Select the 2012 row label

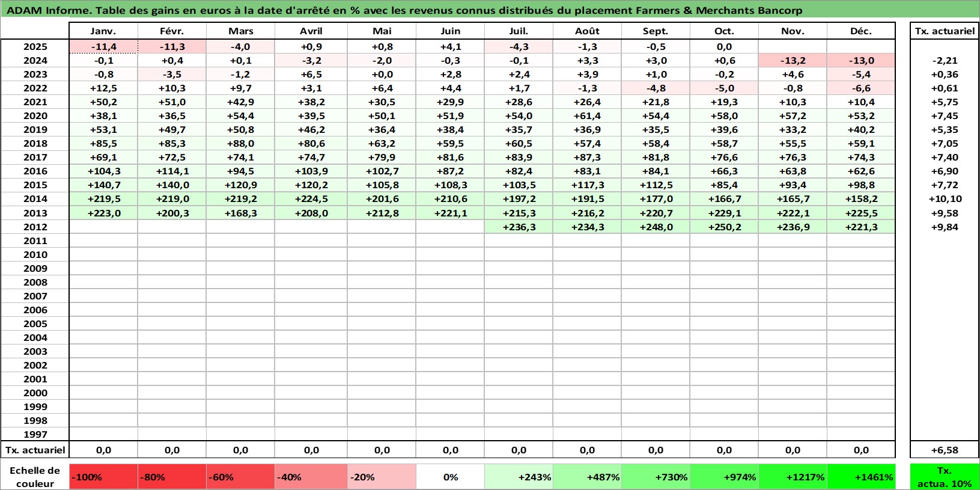35,227
